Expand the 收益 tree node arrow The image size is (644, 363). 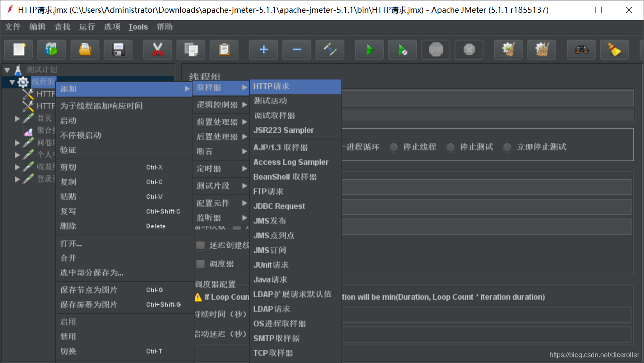(17, 167)
